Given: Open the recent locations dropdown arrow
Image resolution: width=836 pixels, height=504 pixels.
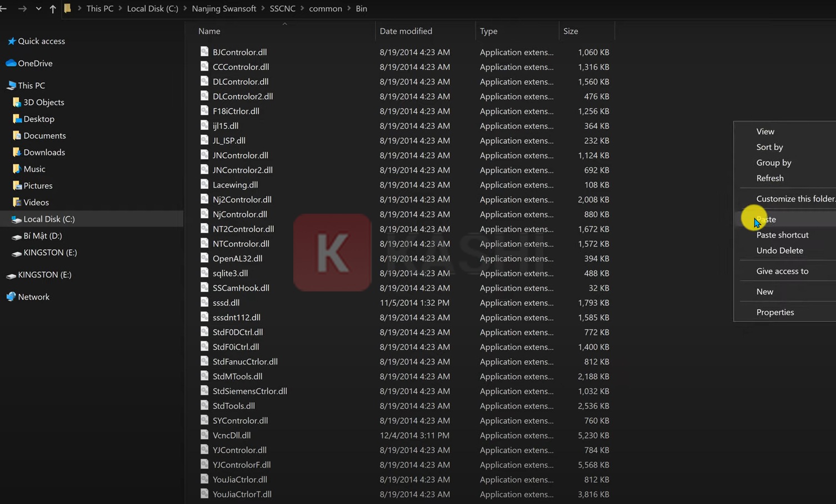Looking at the screenshot, I should pyautogui.click(x=38, y=9).
